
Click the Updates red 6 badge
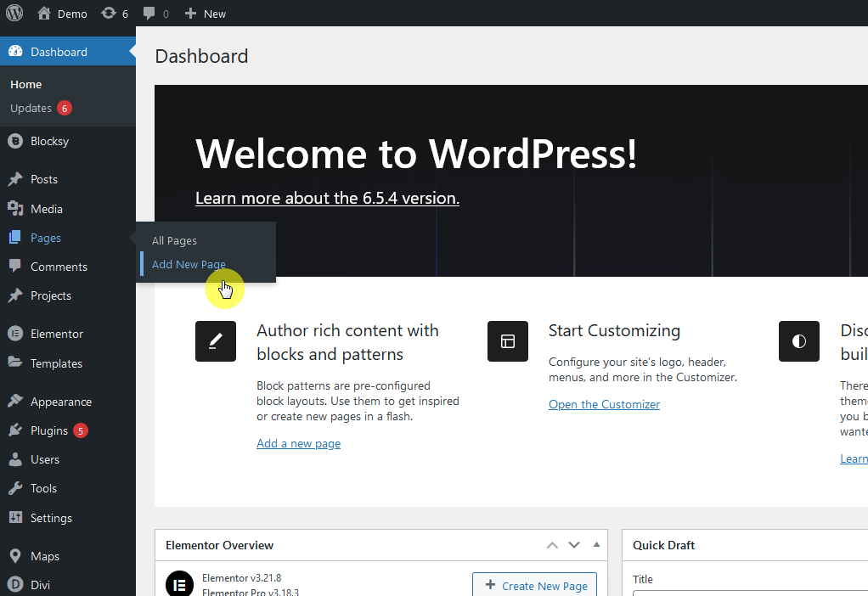click(x=65, y=108)
